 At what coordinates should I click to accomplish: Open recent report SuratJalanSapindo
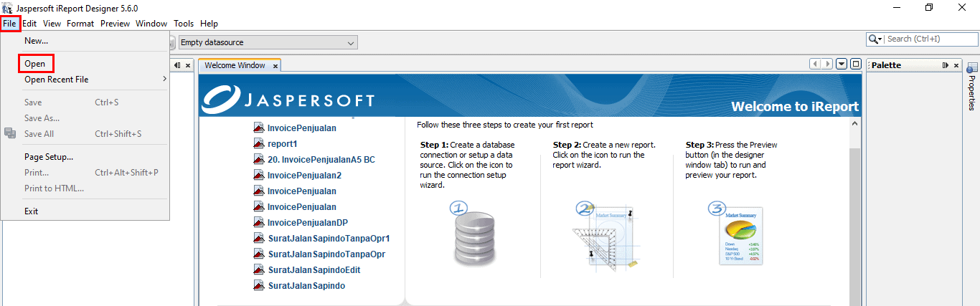(x=306, y=286)
